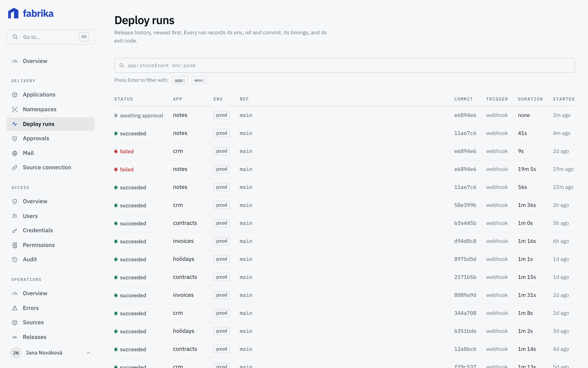Click the Credentials key icon
This screenshot has width=588, height=368.
15,230
